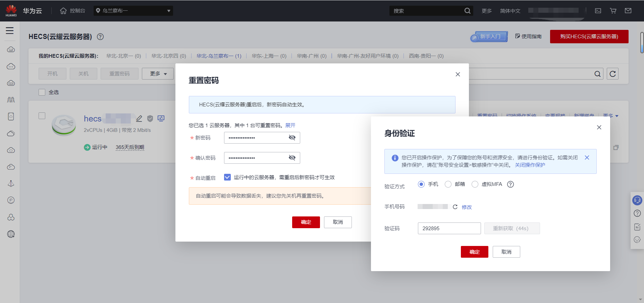Viewport: 644px width, 303px height.
Task: Click the remote console icon in top bar
Action: [598, 10]
